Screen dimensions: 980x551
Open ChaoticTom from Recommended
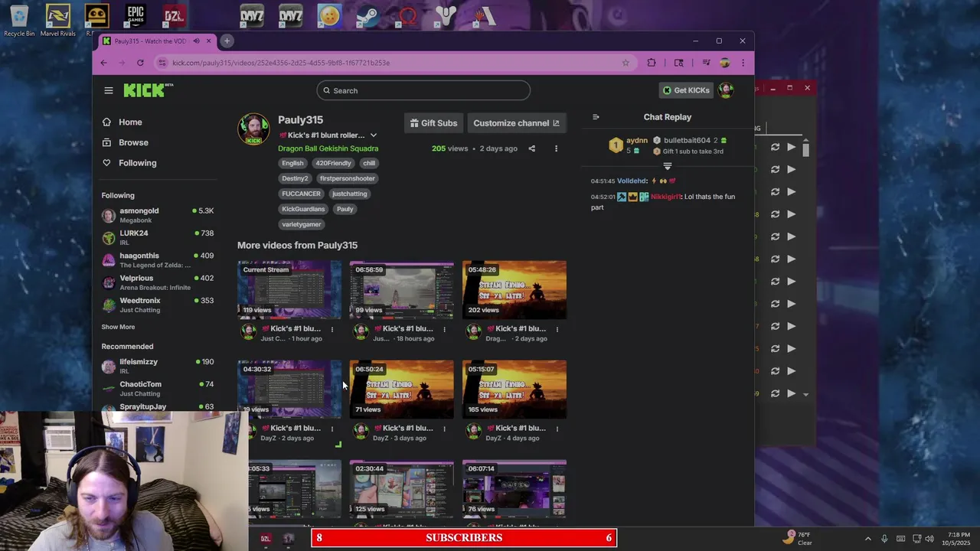[x=158, y=389]
